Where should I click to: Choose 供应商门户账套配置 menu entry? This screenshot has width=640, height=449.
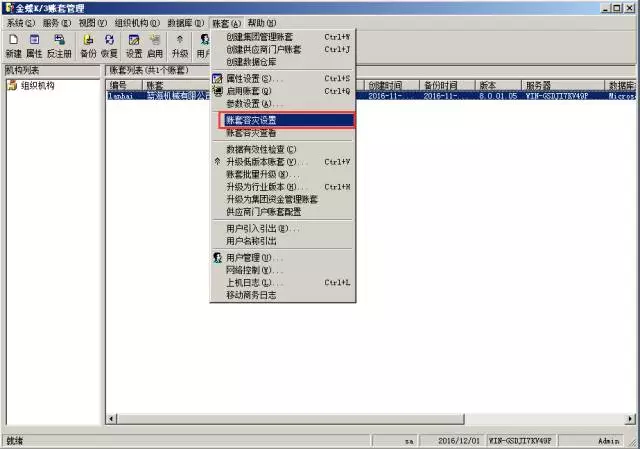pyautogui.click(x=282, y=212)
